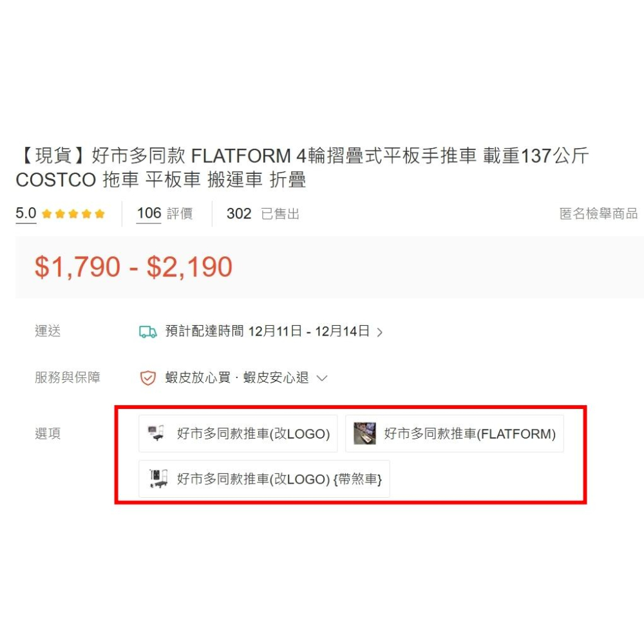Click thumbnail of the FLATFORM cart option

[365, 433]
